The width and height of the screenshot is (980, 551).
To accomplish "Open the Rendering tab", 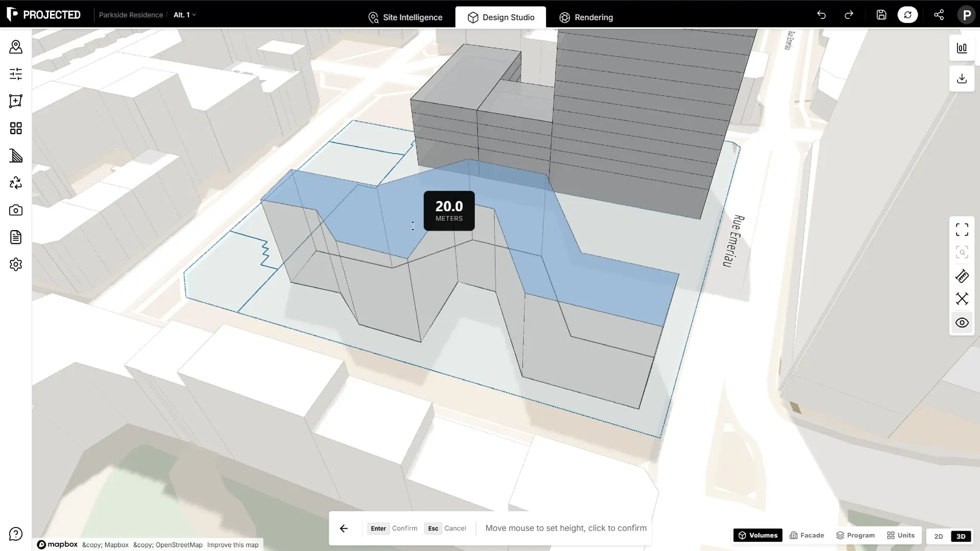I will click(586, 17).
